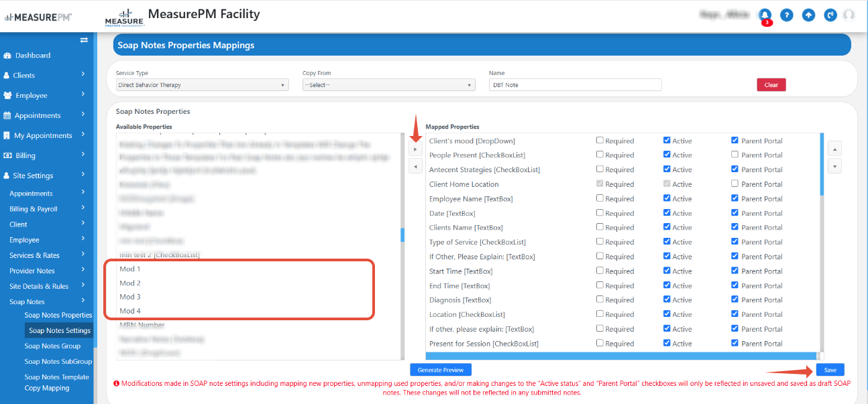This screenshot has width=868, height=404.
Task: Click the Measure facility logo in header
Action: point(124,19)
